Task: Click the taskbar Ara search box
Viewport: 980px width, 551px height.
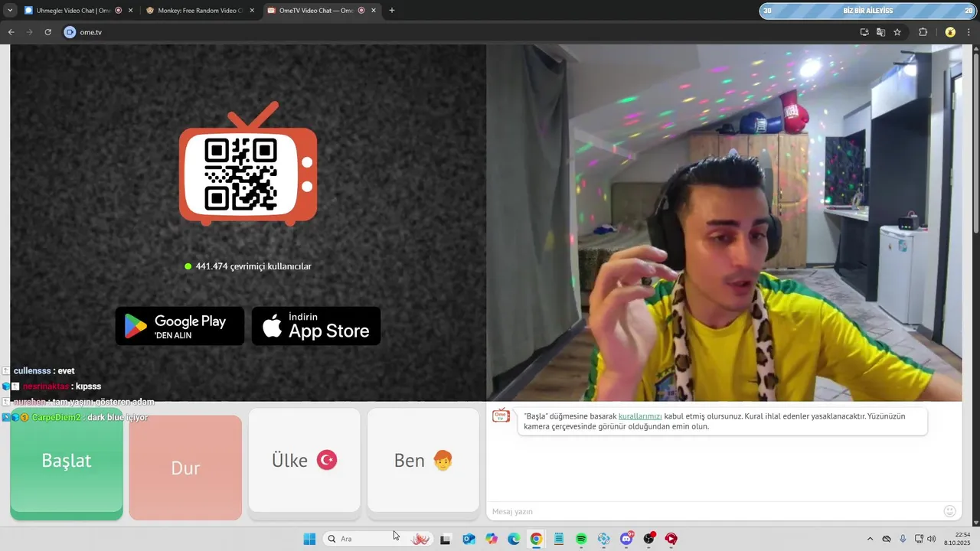Action: pos(377,539)
